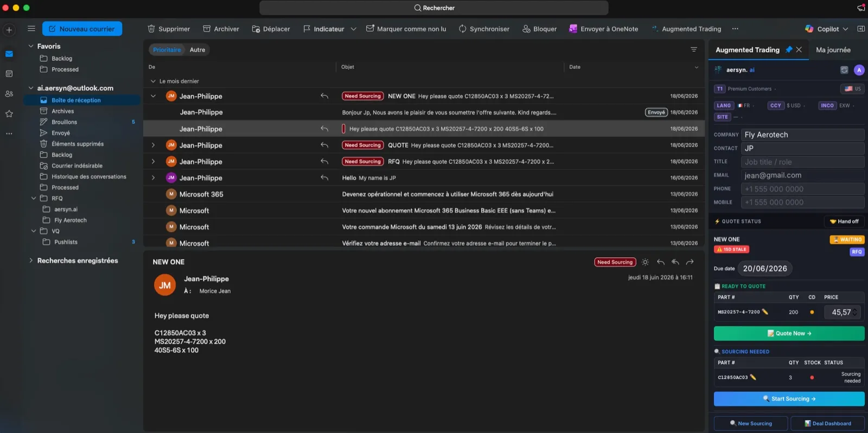Edit the Company field Fly Aerotech

pos(802,135)
